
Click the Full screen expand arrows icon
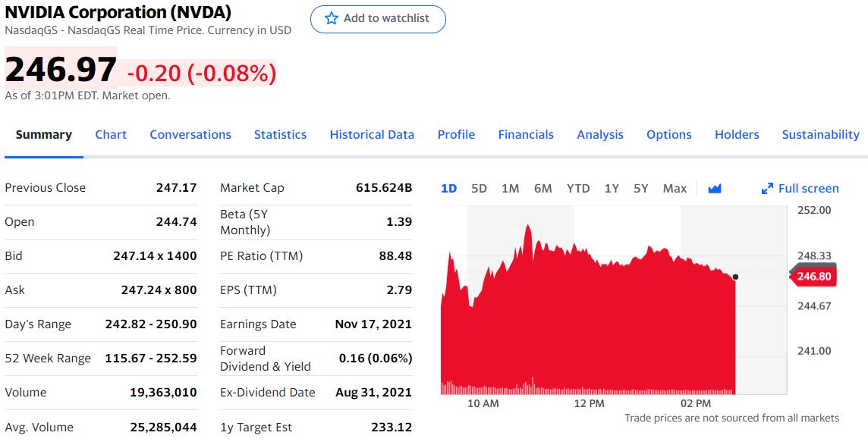(x=767, y=189)
